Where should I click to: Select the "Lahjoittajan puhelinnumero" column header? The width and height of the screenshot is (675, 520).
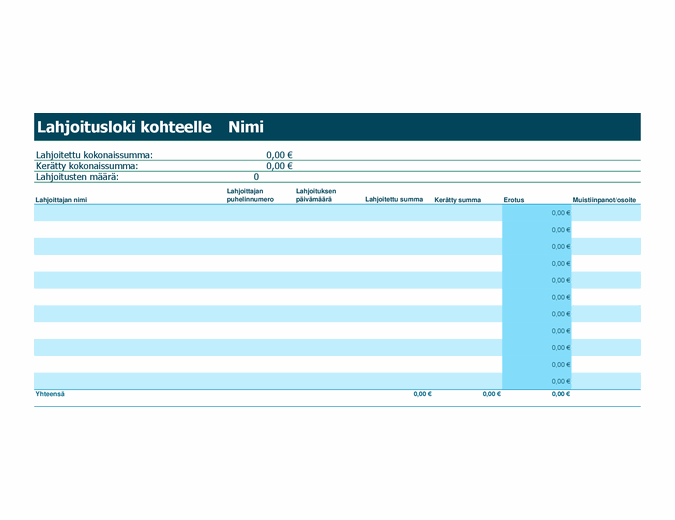[250, 195]
